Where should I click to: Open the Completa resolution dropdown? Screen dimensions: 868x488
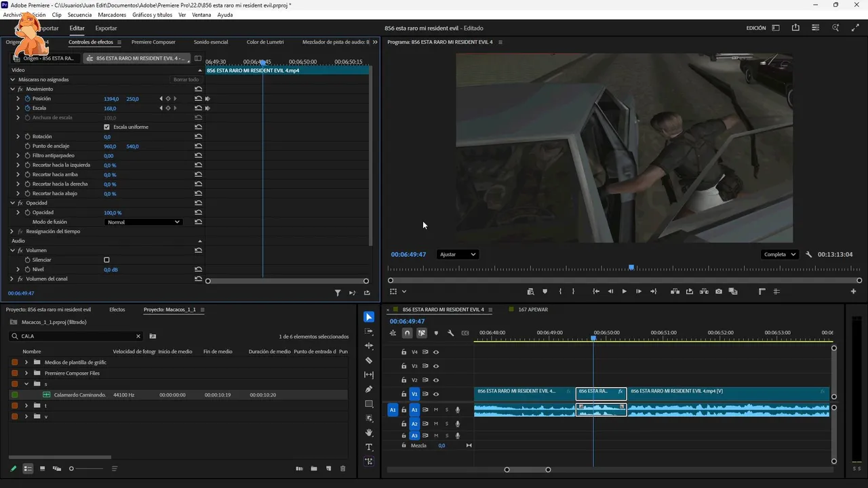coord(780,255)
